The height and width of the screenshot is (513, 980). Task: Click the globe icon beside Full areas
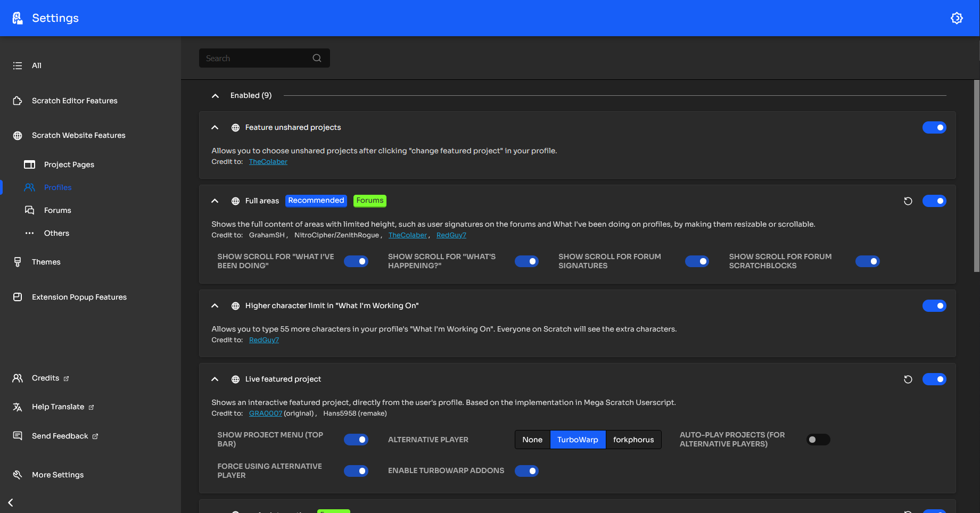pyautogui.click(x=235, y=201)
